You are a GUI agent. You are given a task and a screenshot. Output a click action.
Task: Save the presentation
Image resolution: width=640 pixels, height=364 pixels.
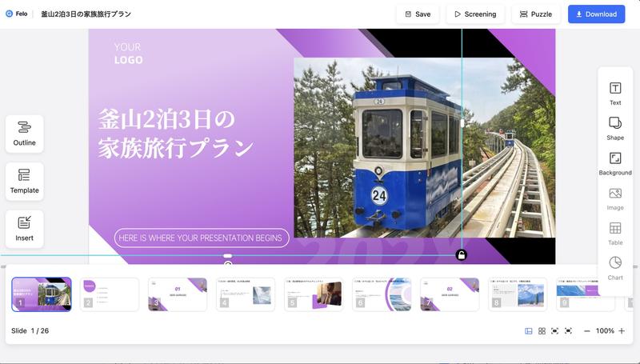[418, 14]
